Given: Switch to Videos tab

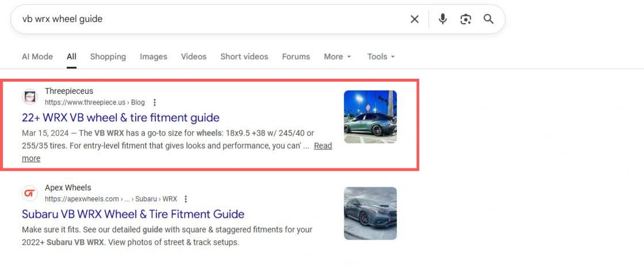Looking at the screenshot, I should pos(194,57).
